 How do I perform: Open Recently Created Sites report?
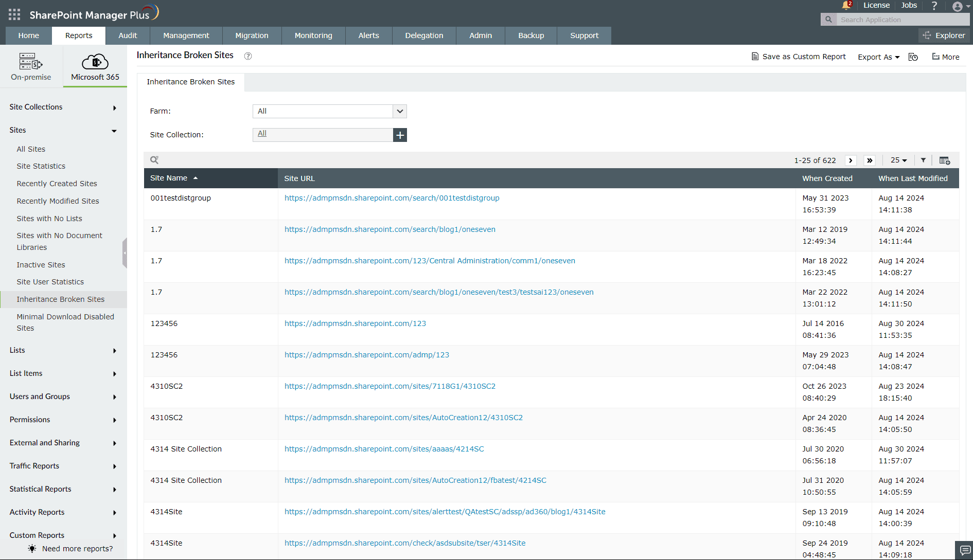57,184
